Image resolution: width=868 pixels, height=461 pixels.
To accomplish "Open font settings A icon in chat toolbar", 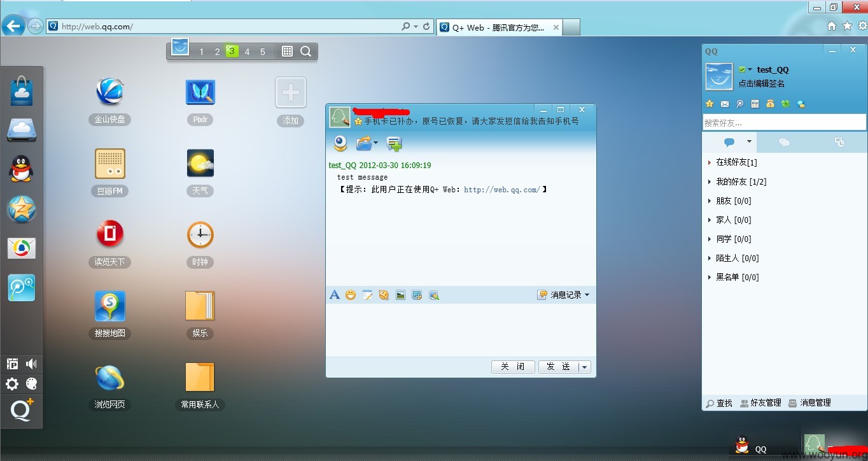I will [335, 295].
